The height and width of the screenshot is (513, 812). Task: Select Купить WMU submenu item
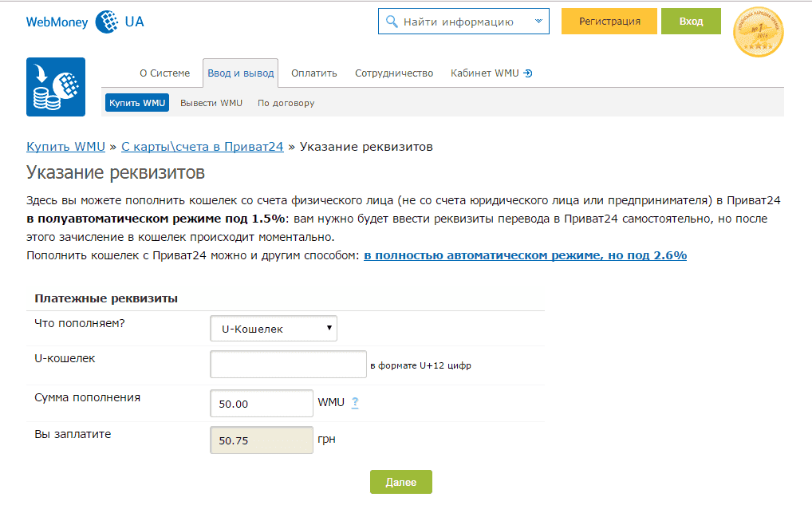137,103
